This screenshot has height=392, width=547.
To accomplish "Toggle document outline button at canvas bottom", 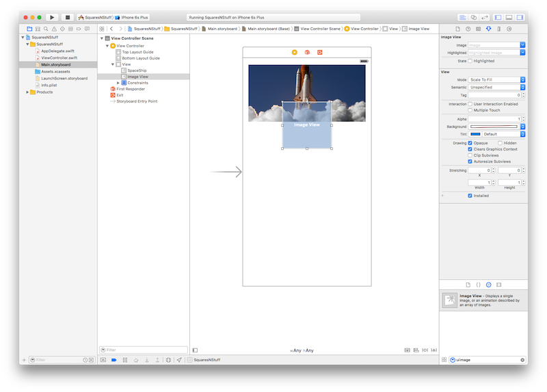I will pyautogui.click(x=195, y=350).
